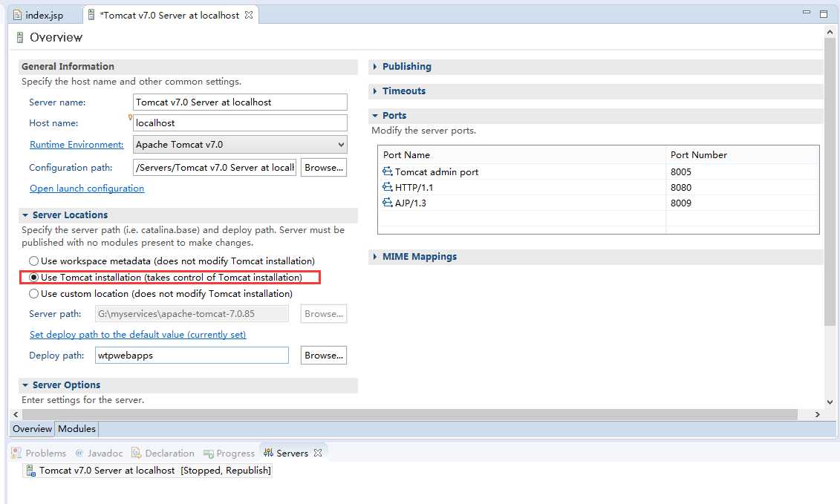Expand the Timeouts section

(x=374, y=91)
